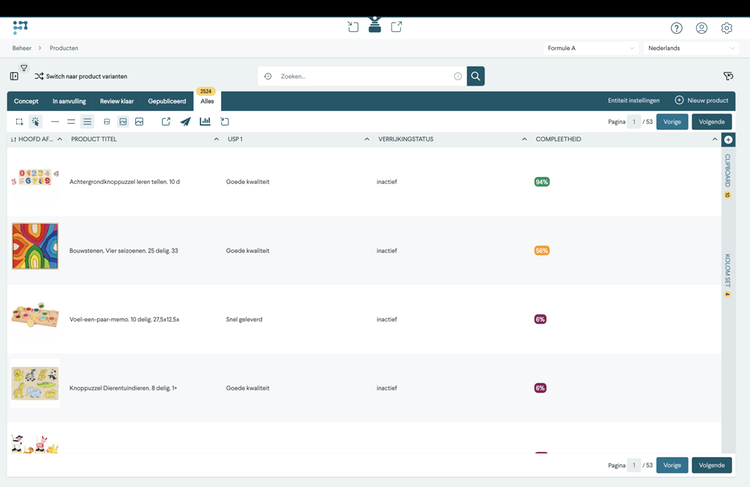Click Producten in the breadcrumb

pos(64,48)
